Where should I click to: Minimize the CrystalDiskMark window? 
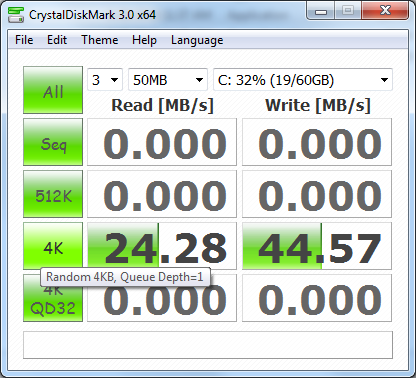pyautogui.click(x=321, y=11)
